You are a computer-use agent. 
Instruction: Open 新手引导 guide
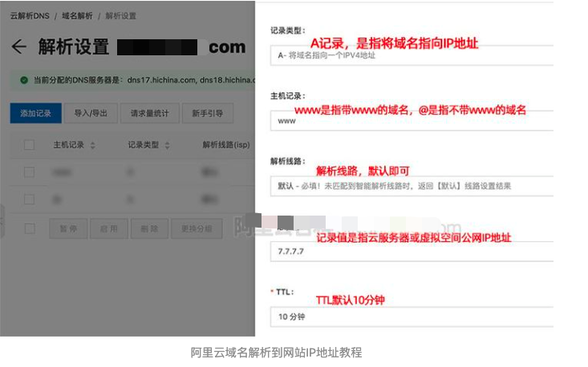[208, 113]
